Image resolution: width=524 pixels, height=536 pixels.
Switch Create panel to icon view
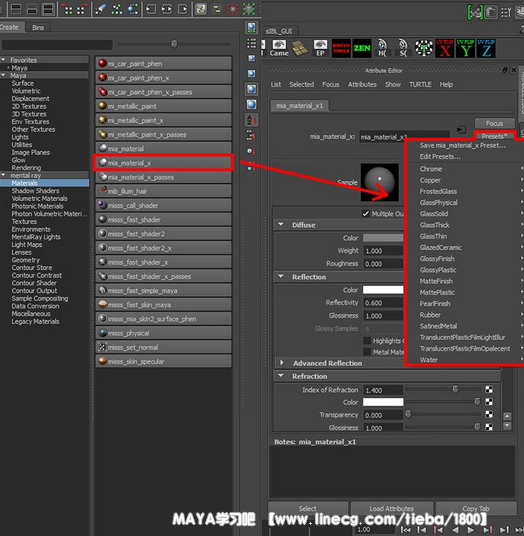(252, 28)
